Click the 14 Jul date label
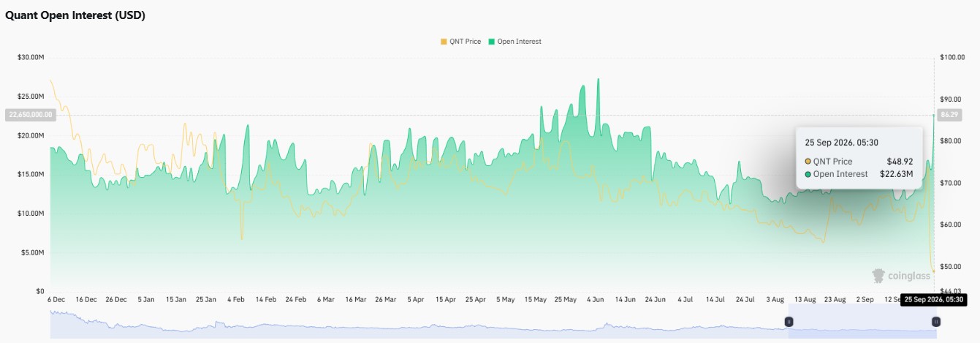This screenshot has width=980, height=343. tap(714, 299)
